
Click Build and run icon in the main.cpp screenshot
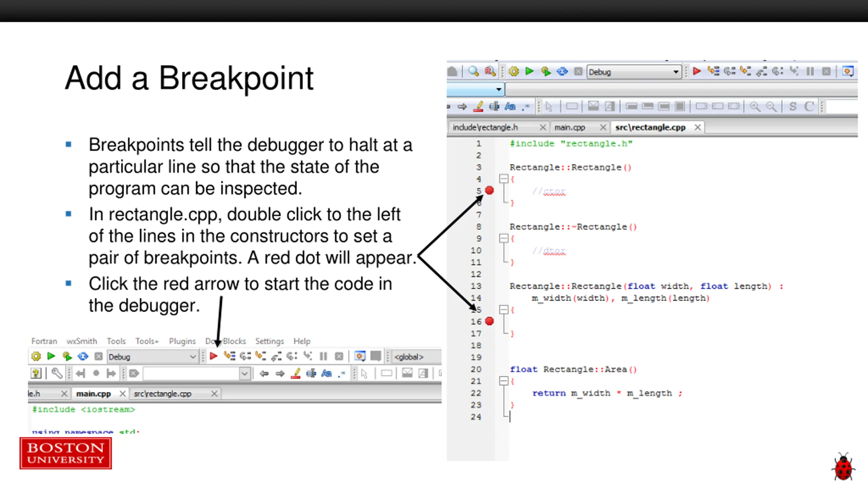[67, 356]
